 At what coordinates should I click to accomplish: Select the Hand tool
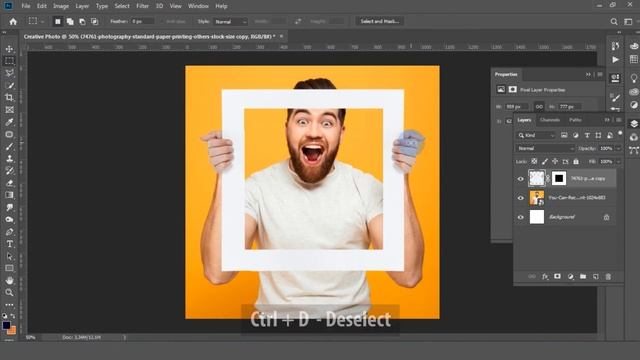[9, 280]
